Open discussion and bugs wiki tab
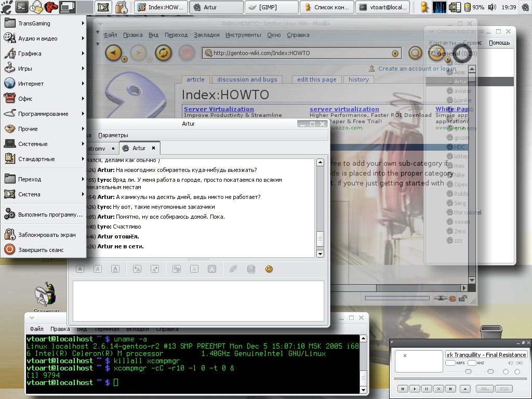 pyautogui.click(x=247, y=79)
